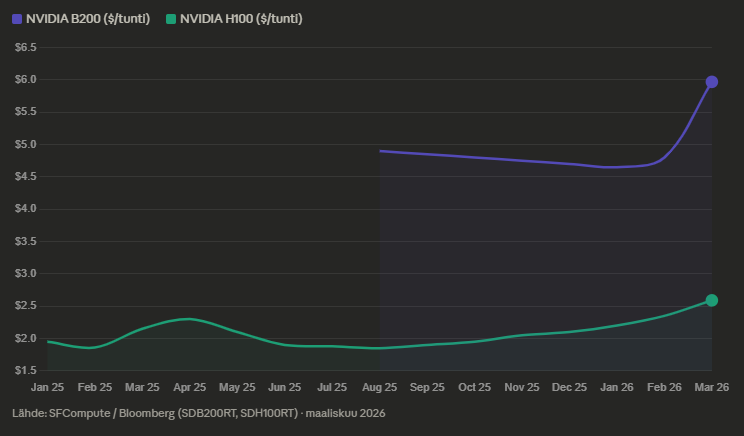Click the $2.0 y-axis value
The image size is (744, 436).
coord(26,338)
